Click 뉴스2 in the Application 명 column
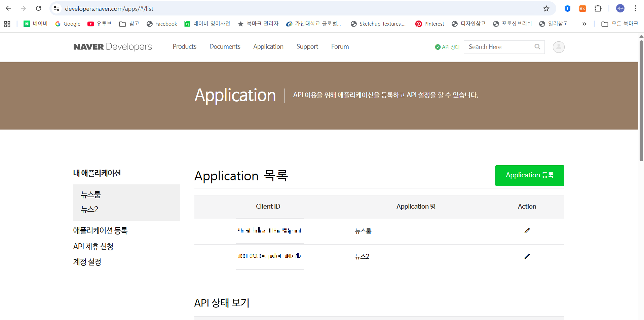Screen dimensions: 644x320 pos(362,257)
